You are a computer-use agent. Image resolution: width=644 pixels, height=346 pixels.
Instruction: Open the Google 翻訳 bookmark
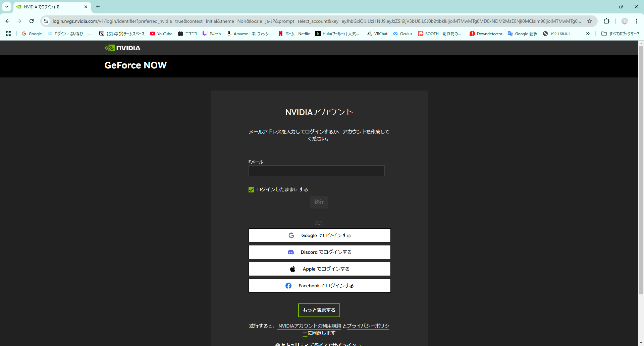(522, 34)
